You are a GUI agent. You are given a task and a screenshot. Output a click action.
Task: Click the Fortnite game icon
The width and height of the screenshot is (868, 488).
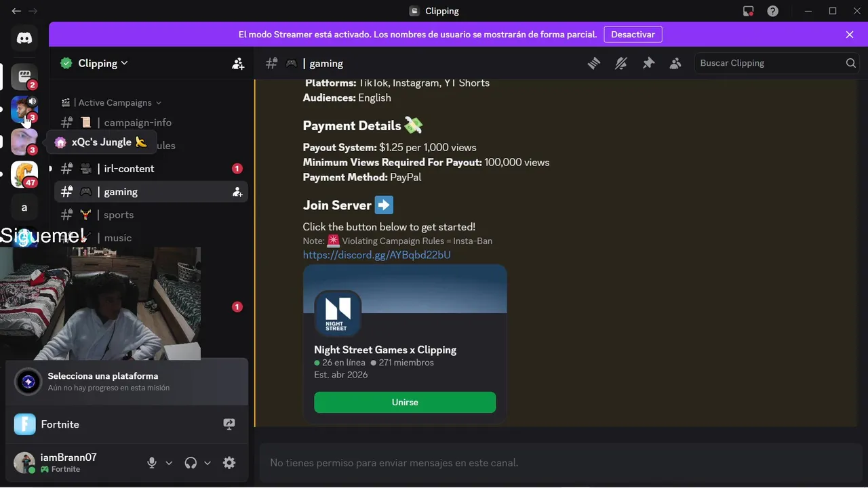pos(25,424)
